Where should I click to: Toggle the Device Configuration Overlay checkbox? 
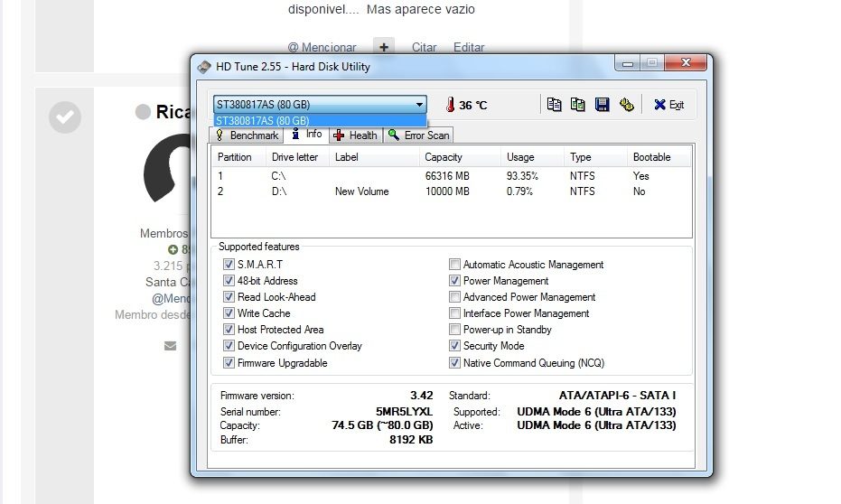point(229,346)
